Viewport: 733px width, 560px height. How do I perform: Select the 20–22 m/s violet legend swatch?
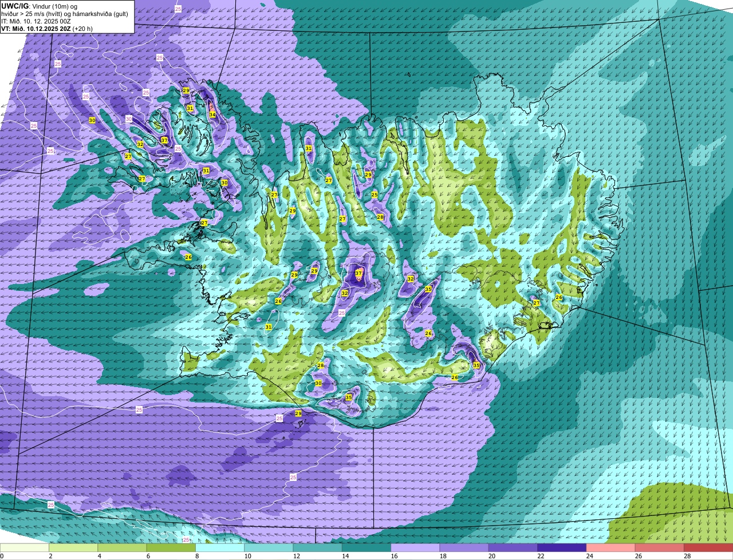tap(513, 547)
